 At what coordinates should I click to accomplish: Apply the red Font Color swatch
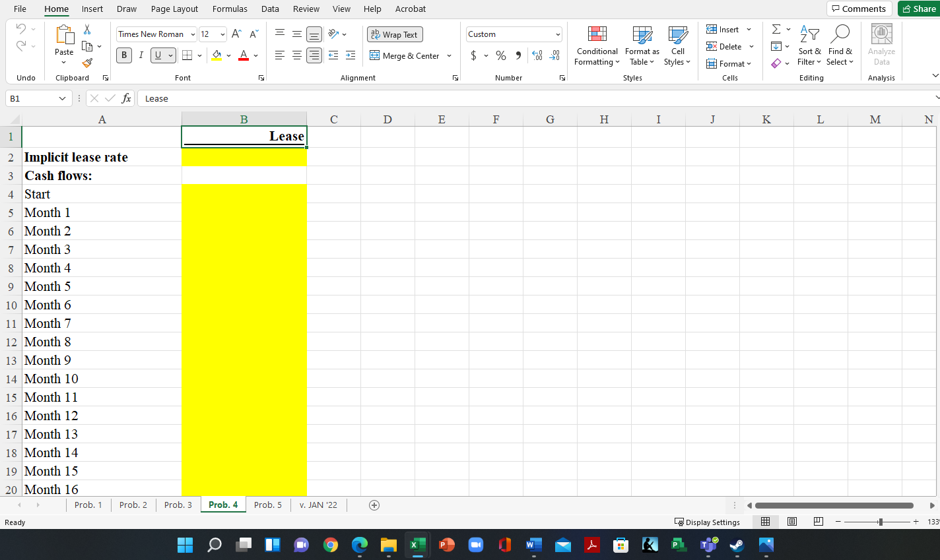pos(244,55)
